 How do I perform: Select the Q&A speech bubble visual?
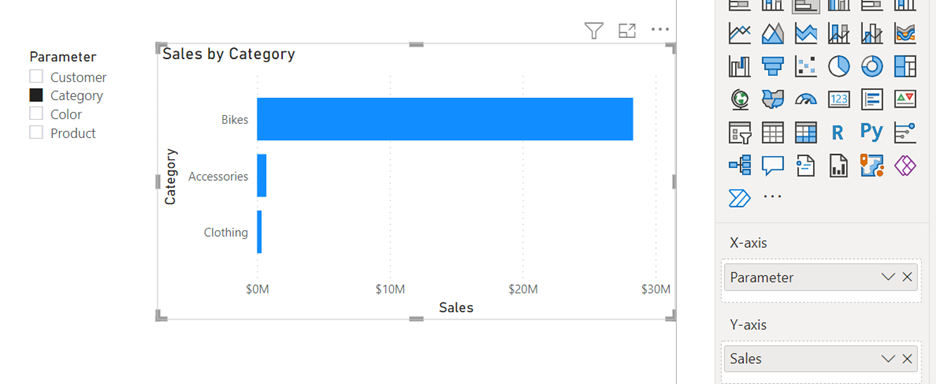tap(772, 165)
